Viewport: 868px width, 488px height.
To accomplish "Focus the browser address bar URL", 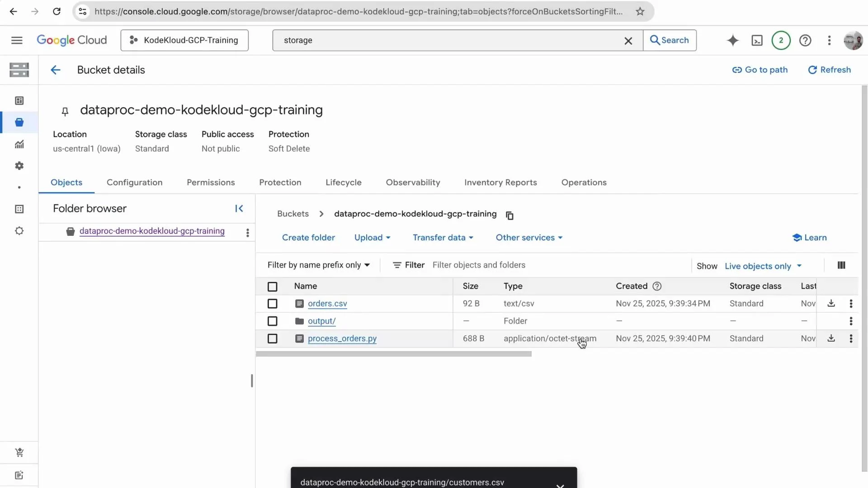I will tap(358, 11).
